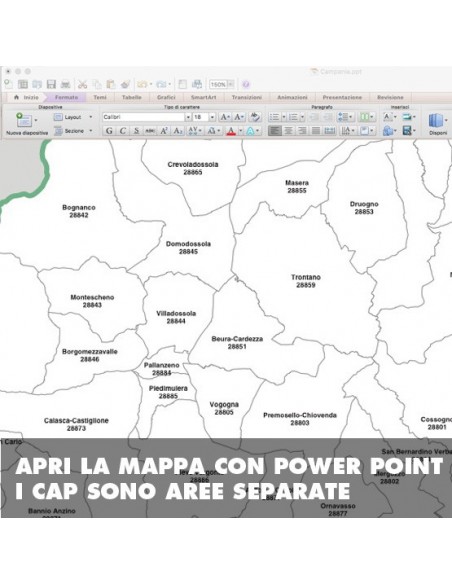The image size is (452, 584).
Task: Open the 150% zoom dropdown
Action: (x=230, y=85)
